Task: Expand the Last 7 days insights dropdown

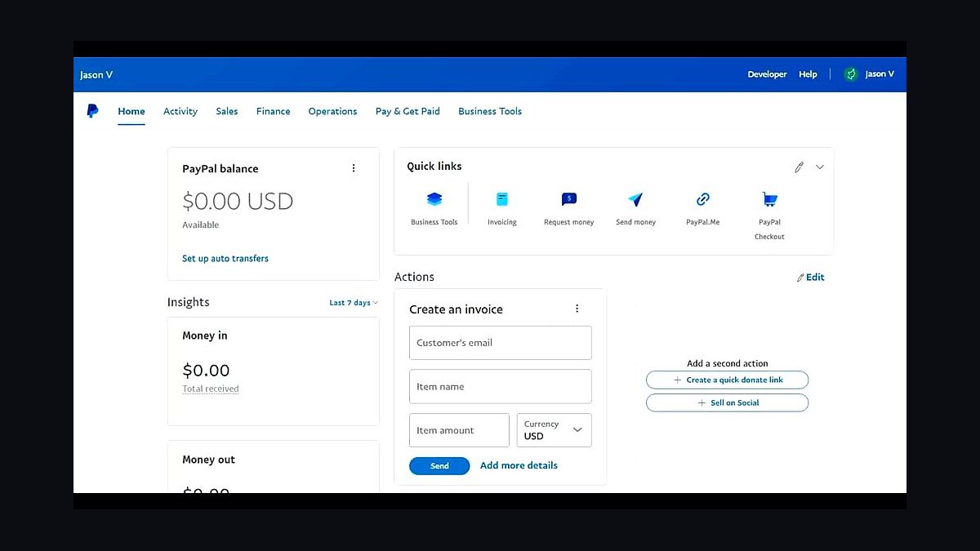Action: [x=354, y=303]
